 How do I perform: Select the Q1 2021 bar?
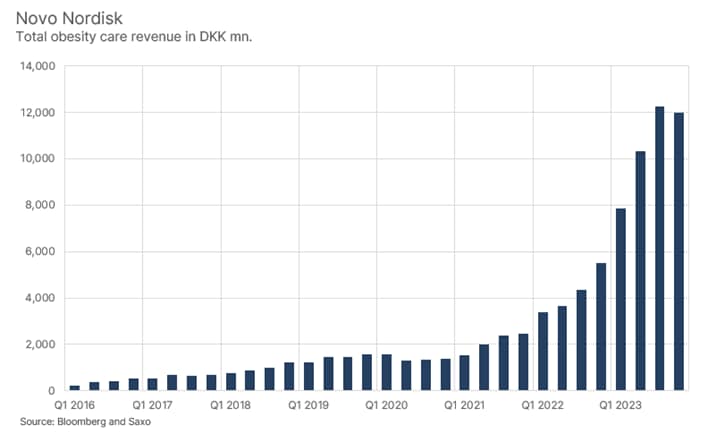pos(465,373)
